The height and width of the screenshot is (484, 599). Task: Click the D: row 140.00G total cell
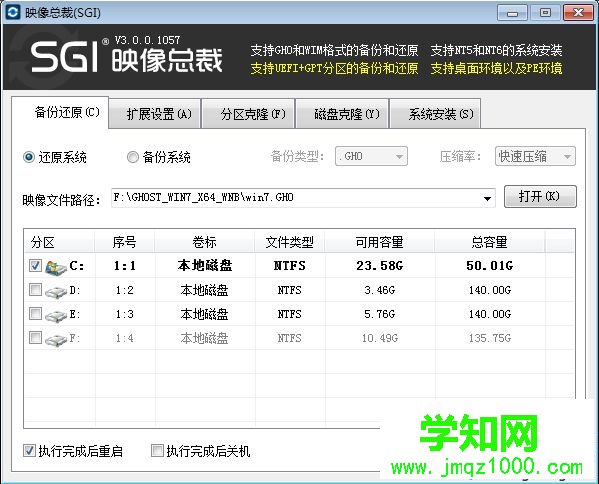click(489, 290)
